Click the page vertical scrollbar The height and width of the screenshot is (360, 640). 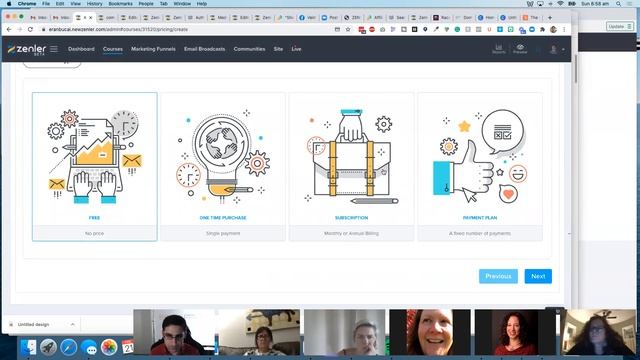tap(576, 69)
